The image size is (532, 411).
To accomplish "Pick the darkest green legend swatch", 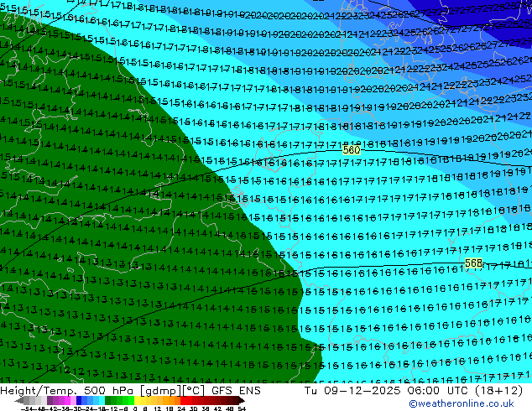I will pos(108,400).
